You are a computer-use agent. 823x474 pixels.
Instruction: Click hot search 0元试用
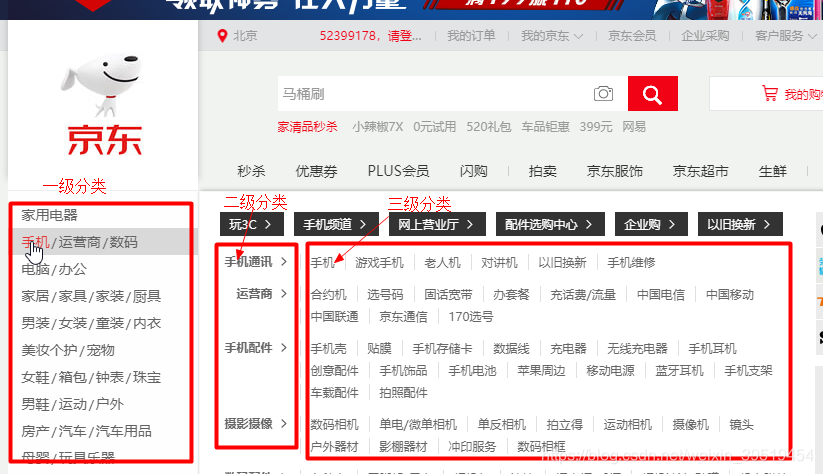(435, 127)
